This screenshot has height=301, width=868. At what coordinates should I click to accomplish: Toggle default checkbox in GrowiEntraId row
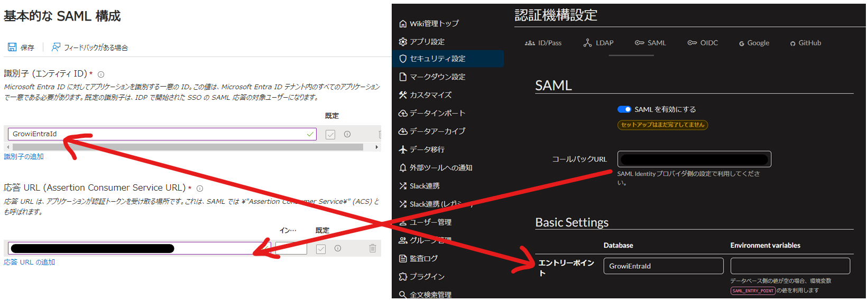(330, 135)
